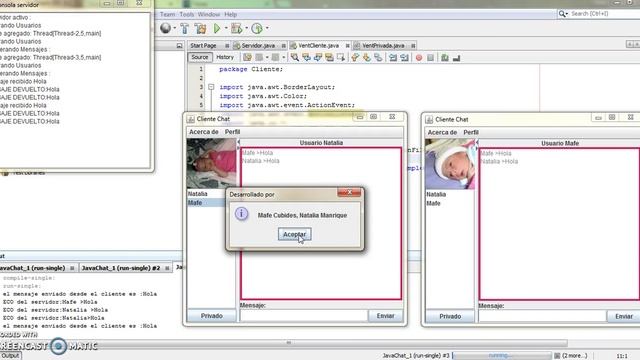This screenshot has height=360, width=640.
Task: Open the Window menu
Action: coord(209,14)
